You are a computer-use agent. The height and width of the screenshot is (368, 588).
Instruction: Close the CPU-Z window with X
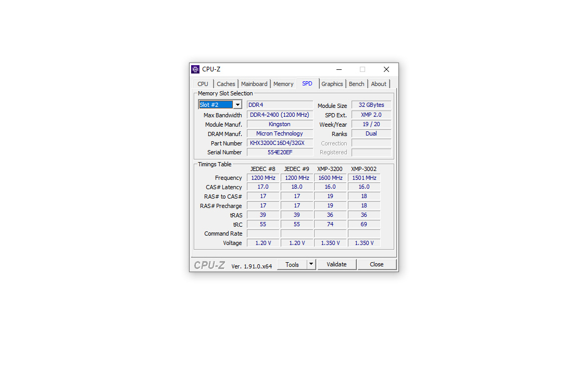coord(386,69)
